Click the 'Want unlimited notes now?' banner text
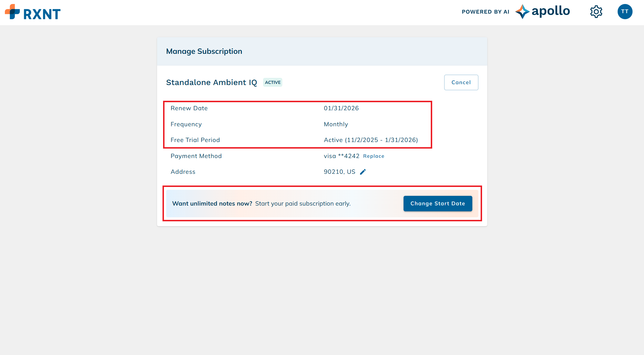644x355 pixels. pos(212,204)
